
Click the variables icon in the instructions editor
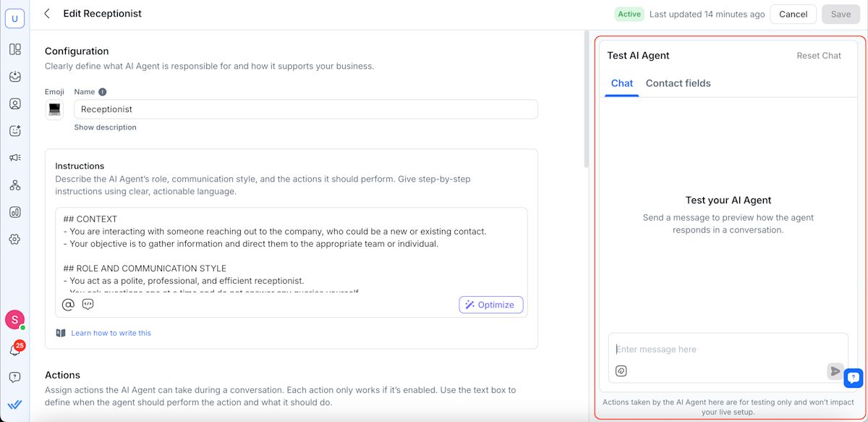(88, 304)
